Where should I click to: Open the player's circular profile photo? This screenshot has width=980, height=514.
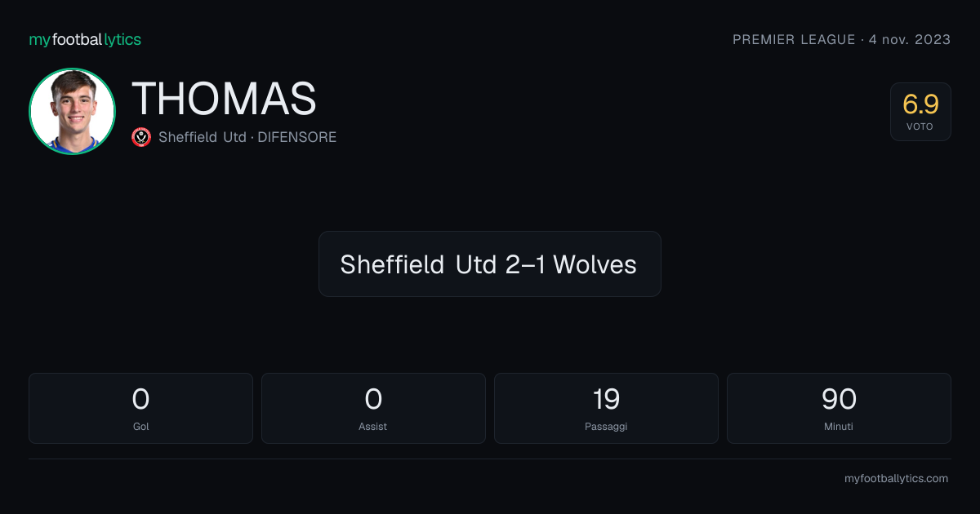point(72,111)
